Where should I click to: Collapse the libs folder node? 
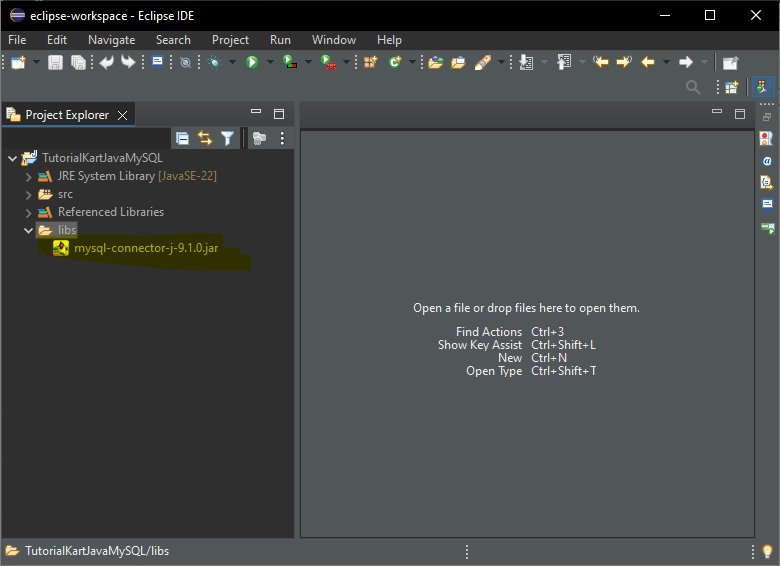click(28, 230)
